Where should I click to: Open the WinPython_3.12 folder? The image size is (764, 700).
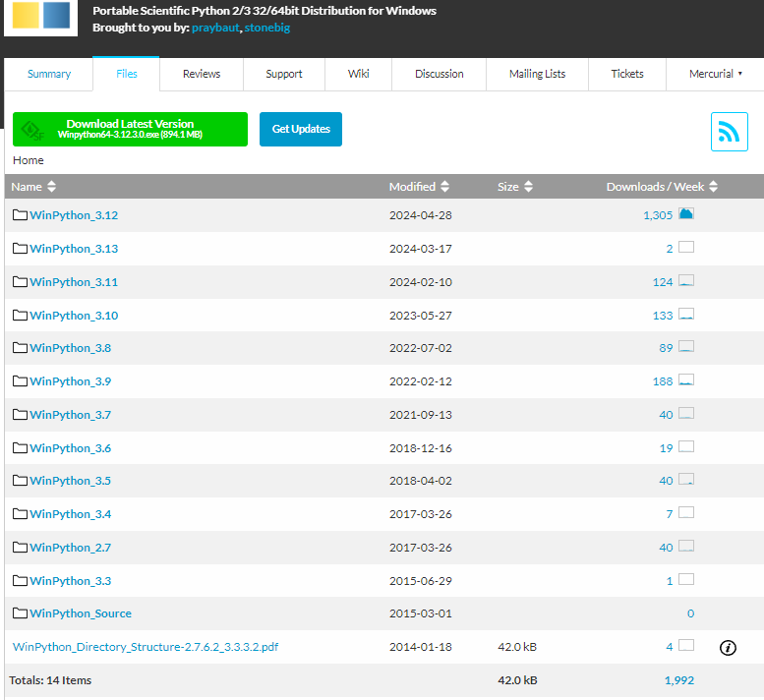[x=74, y=215]
